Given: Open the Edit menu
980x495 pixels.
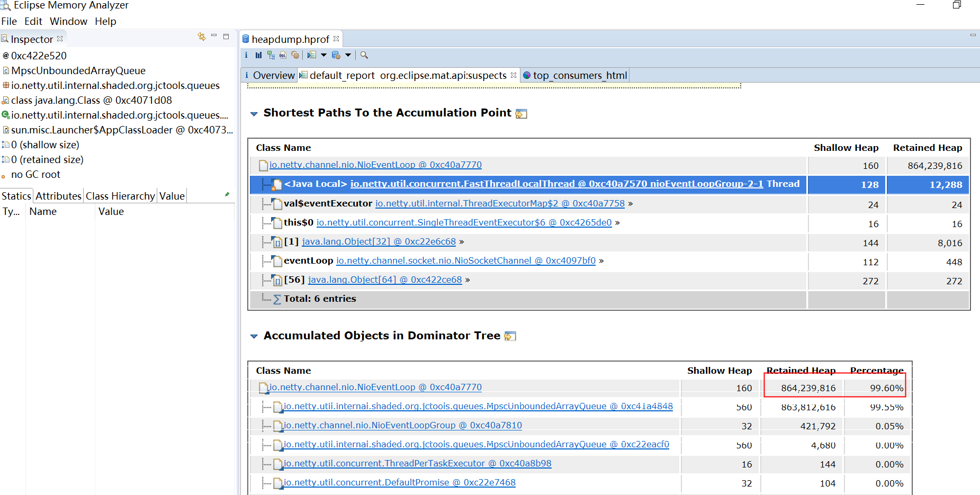Looking at the screenshot, I should (x=33, y=21).
